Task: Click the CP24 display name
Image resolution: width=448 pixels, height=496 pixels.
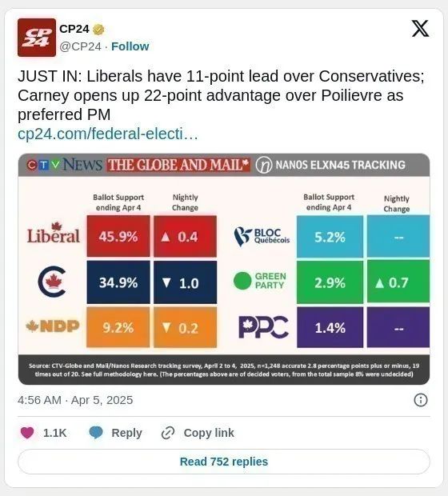Action: point(74,29)
